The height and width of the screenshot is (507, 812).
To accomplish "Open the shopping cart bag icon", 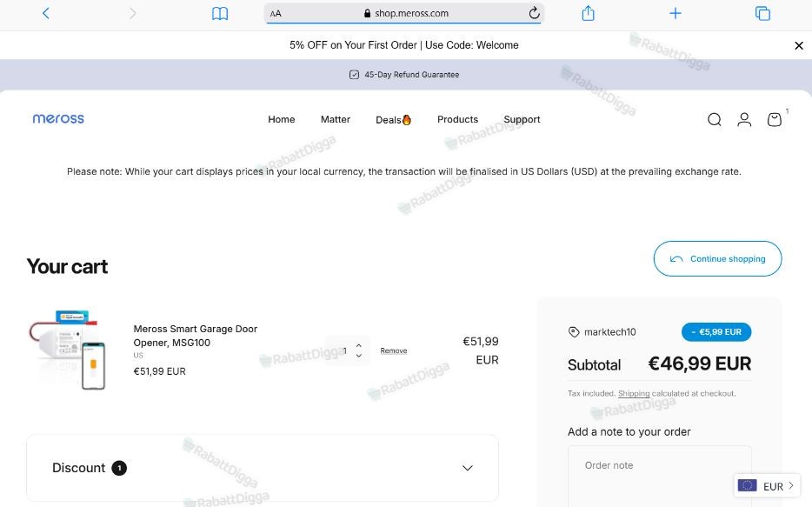I will point(775,120).
